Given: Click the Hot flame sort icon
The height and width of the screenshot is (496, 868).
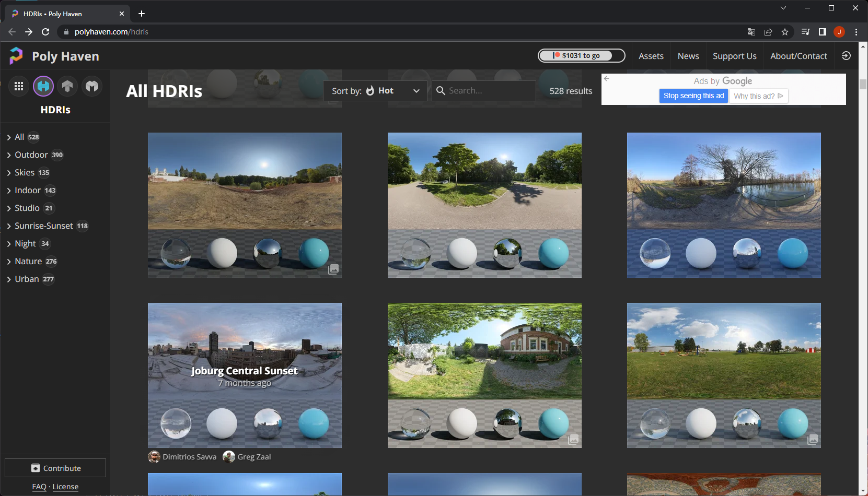Looking at the screenshot, I should point(370,91).
